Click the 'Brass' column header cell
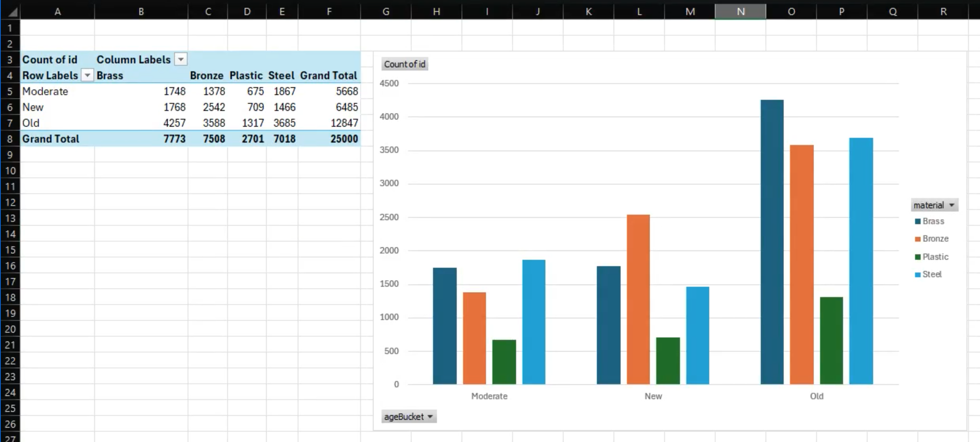The width and height of the screenshot is (980, 442). pos(141,75)
